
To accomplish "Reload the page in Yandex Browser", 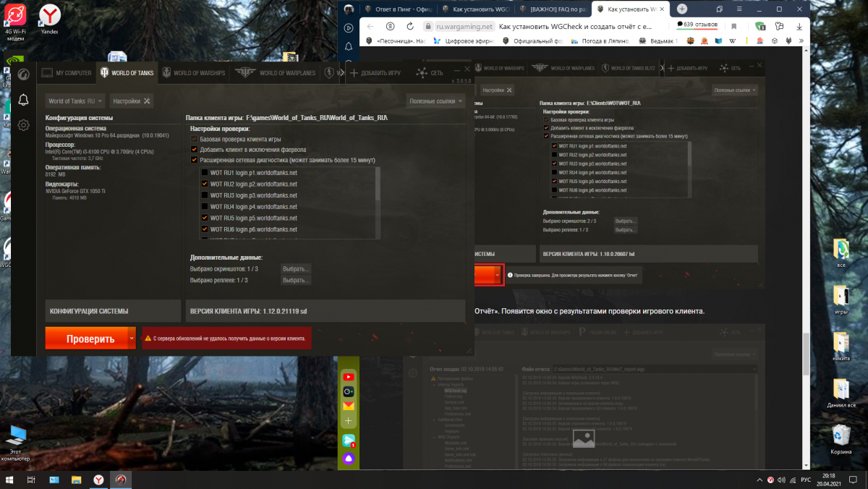I will [x=409, y=26].
